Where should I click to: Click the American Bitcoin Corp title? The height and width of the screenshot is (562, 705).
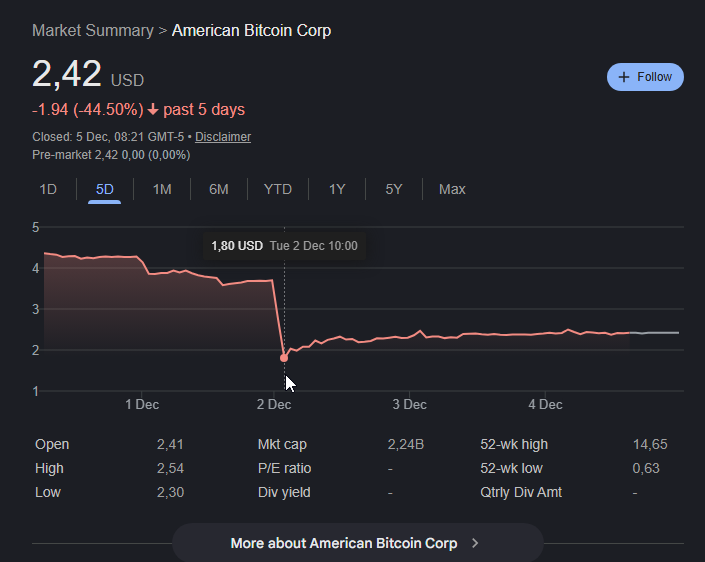(x=251, y=31)
